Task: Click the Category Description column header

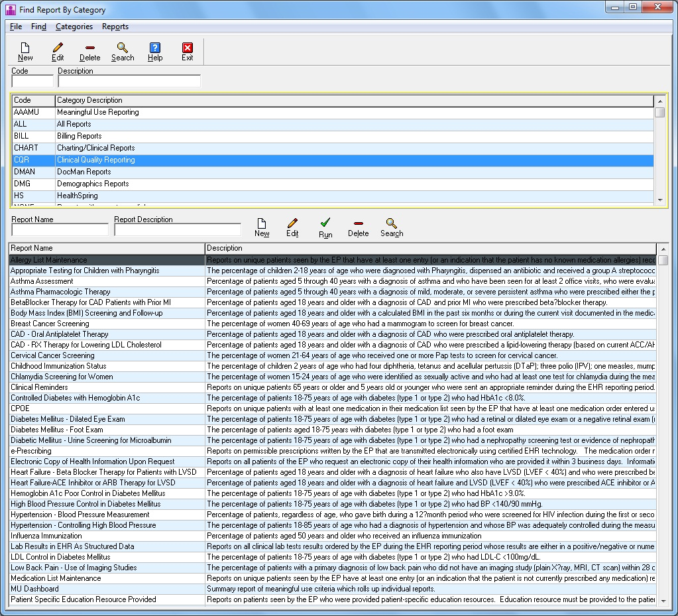Action: click(355, 100)
